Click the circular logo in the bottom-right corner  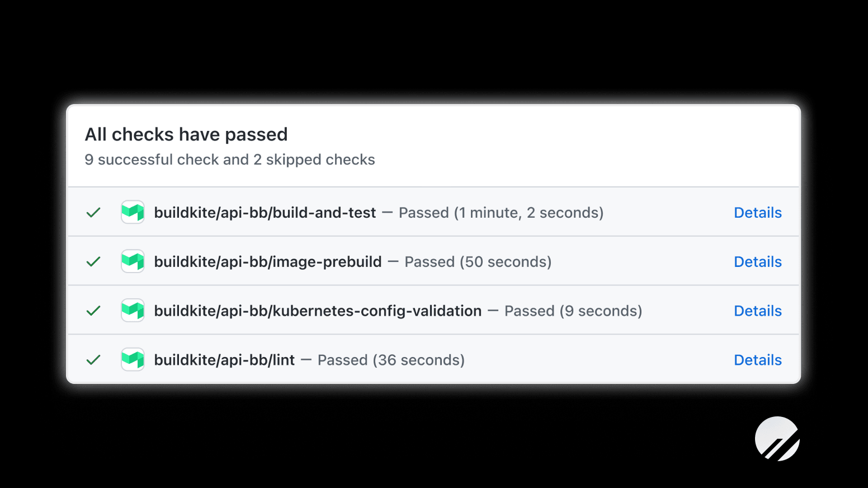pos(777,438)
